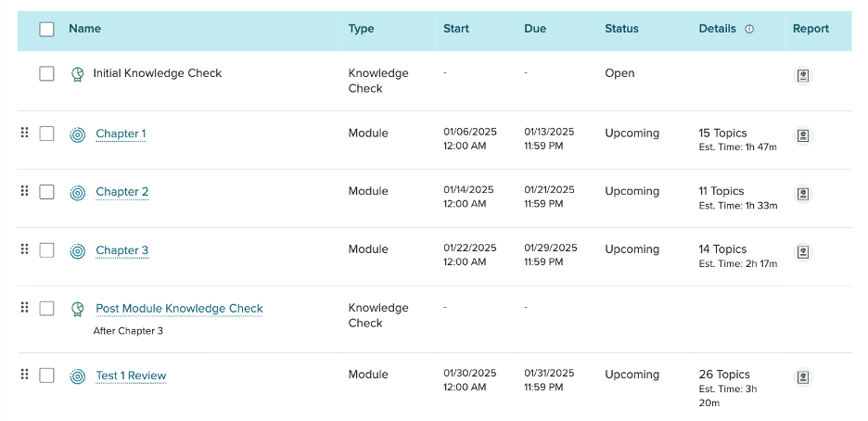The height and width of the screenshot is (421, 868).
Task: Click the Post Module Knowledge Check ribbon icon
Action: pos(78,309)
